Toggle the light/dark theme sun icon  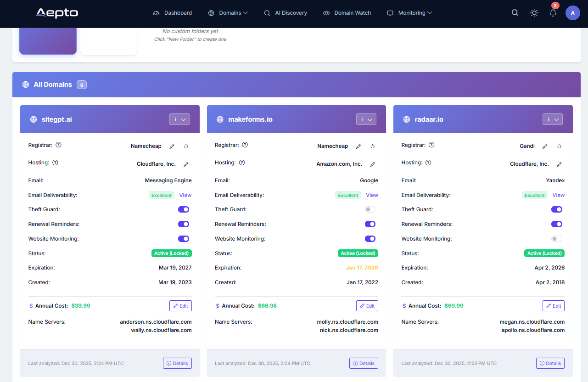[534, 13]
